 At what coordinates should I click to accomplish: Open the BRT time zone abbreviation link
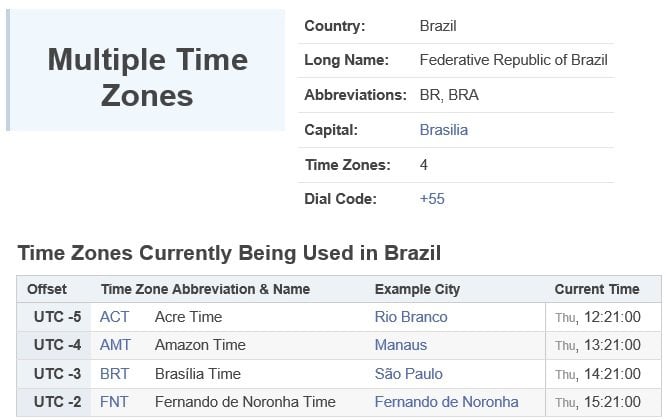click(114, 374)
